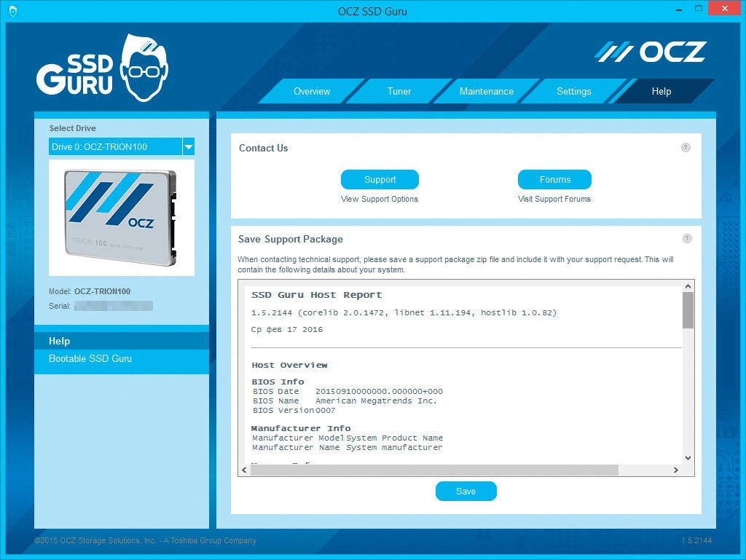This screenshot has width=746, height=560.
Task: Click the scroll-down arrow on the report panel
Action: [x=688, y=458]
